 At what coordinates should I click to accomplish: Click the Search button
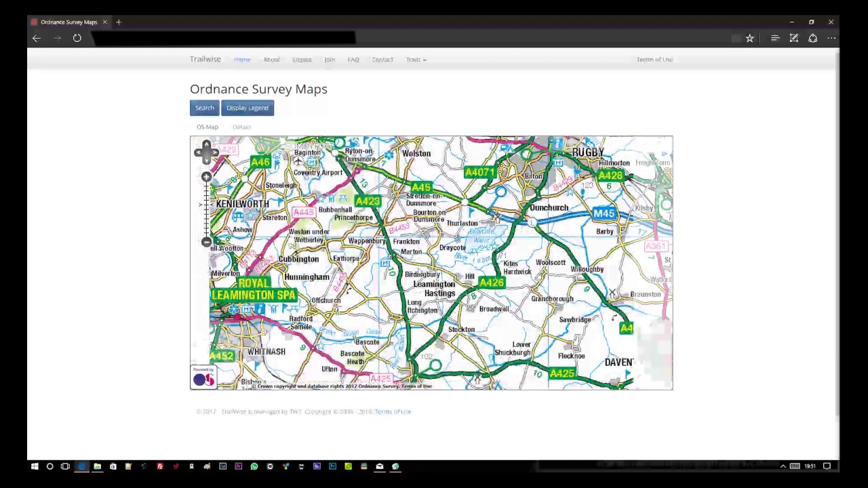click(x=204, y=108)
